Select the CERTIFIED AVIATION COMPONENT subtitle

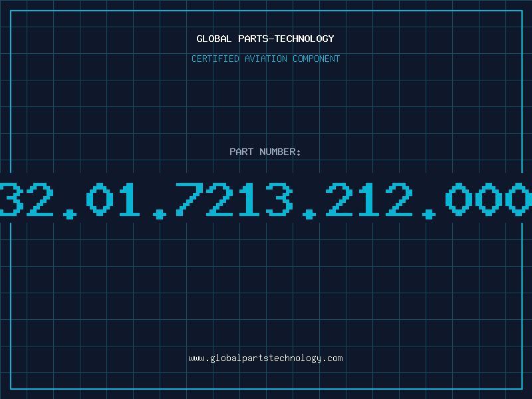click(265, 59)
